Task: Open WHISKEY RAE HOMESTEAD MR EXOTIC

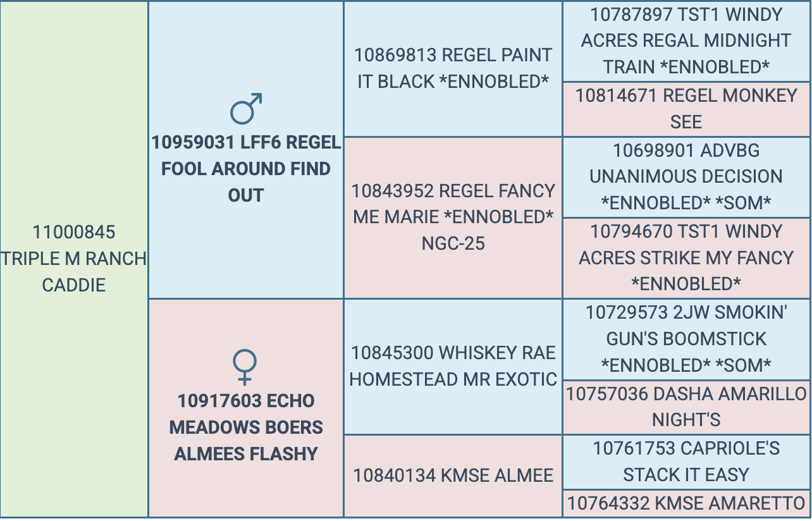Action: coord(453,365)
